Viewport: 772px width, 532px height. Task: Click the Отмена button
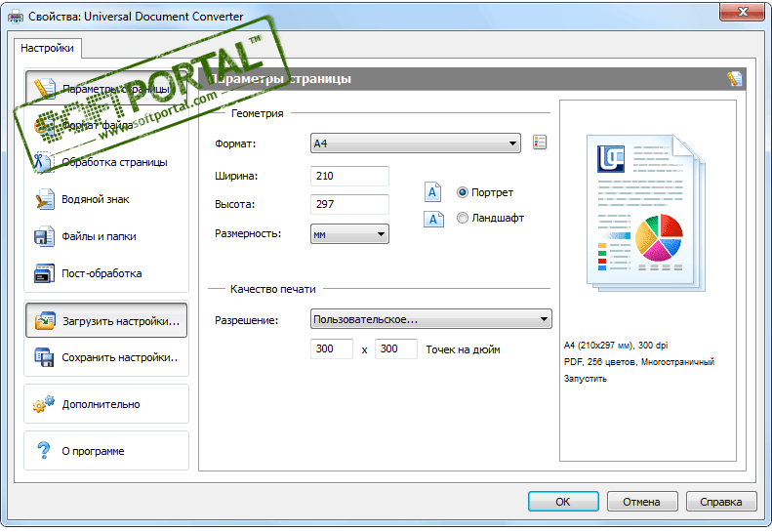642,502
